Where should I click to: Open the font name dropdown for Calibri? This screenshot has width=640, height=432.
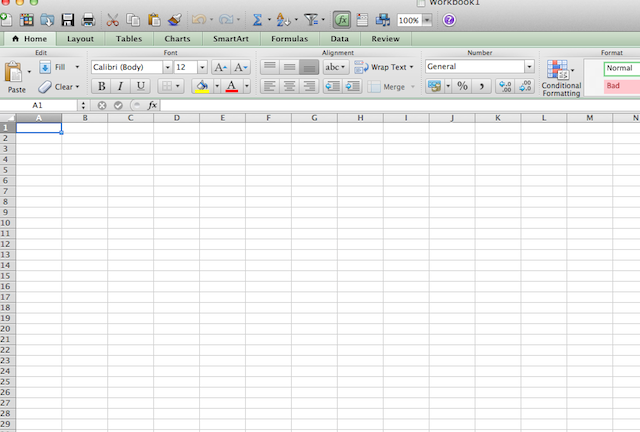tap(167, 67)
